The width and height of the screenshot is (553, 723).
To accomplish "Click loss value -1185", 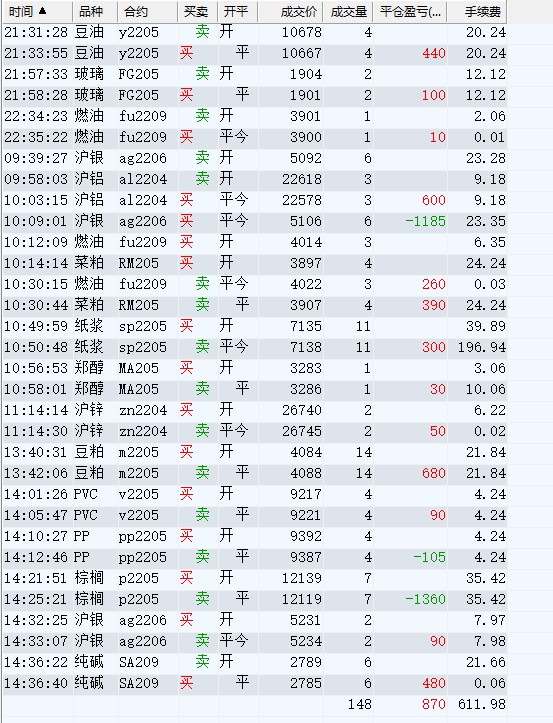I will tap(425, 221).
